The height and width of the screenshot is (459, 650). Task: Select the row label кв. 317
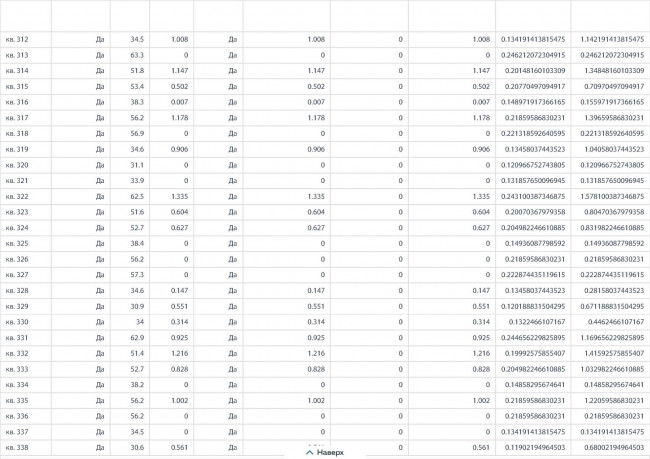[17, 118]
